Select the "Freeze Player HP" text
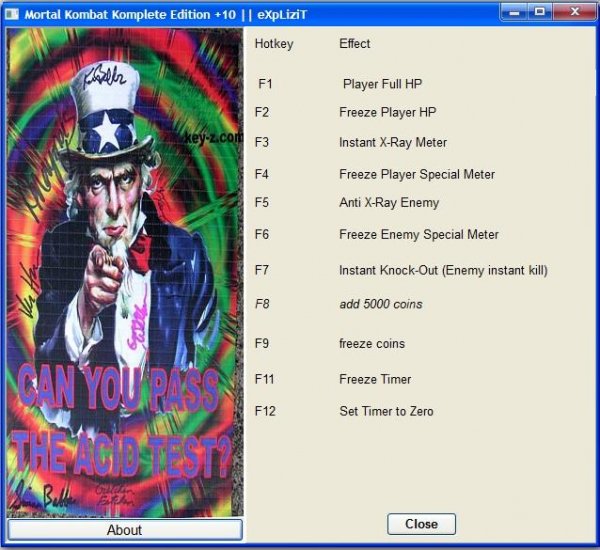 [388, 112]
